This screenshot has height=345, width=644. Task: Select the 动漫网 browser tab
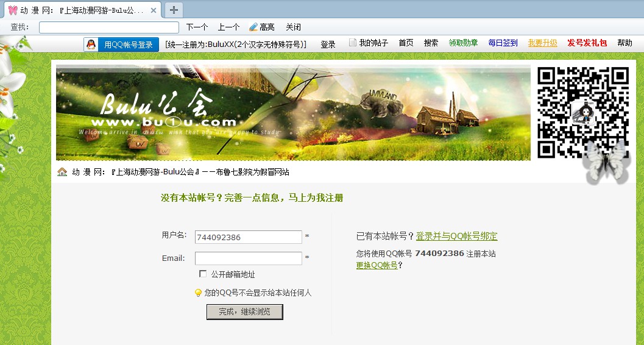coord(82,10)
